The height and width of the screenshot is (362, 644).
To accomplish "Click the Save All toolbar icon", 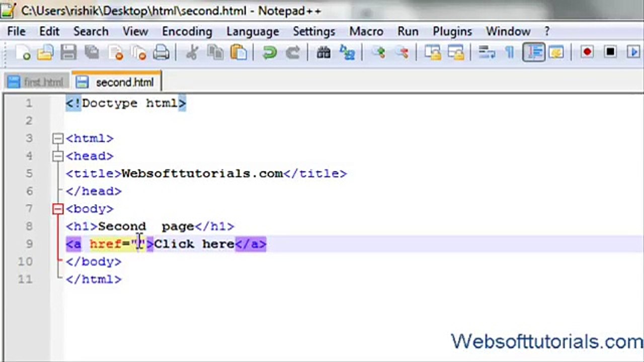I will pyautogui.click(x=92, y=52).
